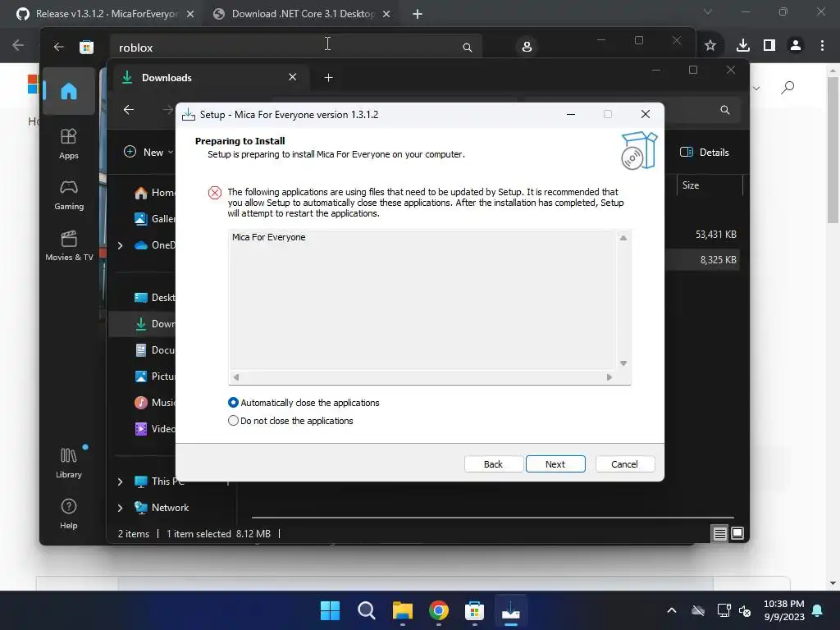The width and height of the screenshot is (840, 630).
Task: Click search icon in Microsoft Store search box
Action: (x=467, y=48)
